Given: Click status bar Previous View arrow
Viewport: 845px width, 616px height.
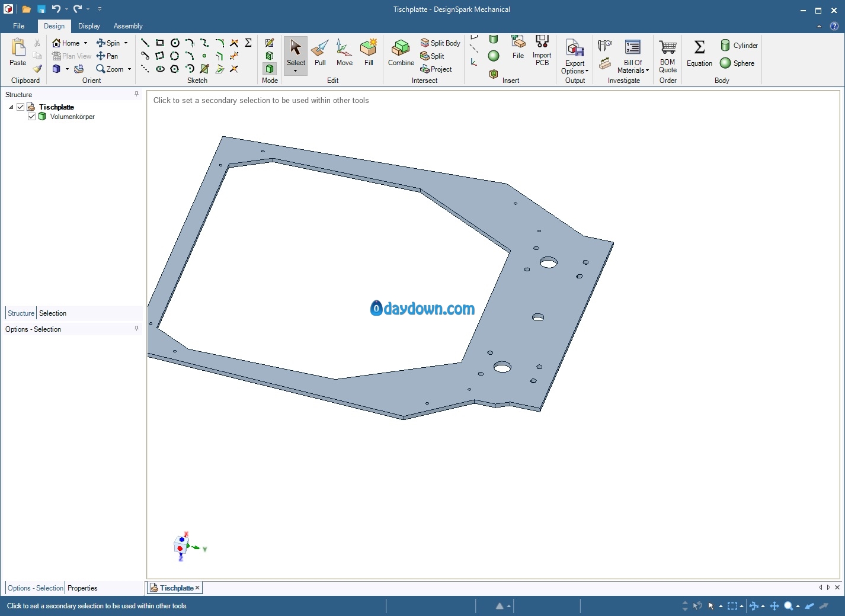Looking at the screenshot, I should coord(809,605).
